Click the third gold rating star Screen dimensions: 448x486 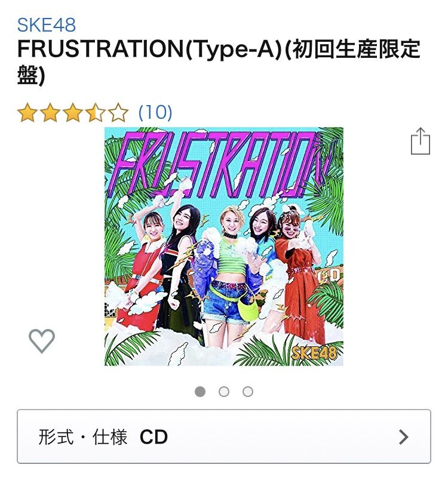click(x=72, y=112)
